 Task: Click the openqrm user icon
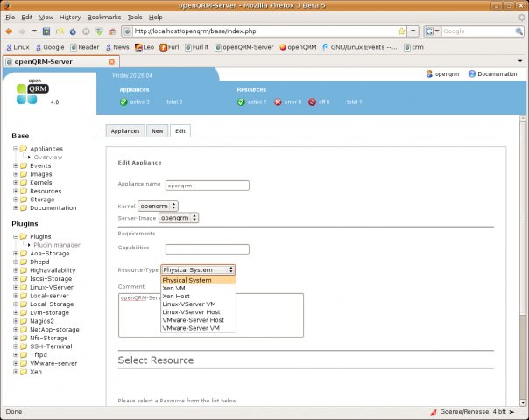point(429,73)
